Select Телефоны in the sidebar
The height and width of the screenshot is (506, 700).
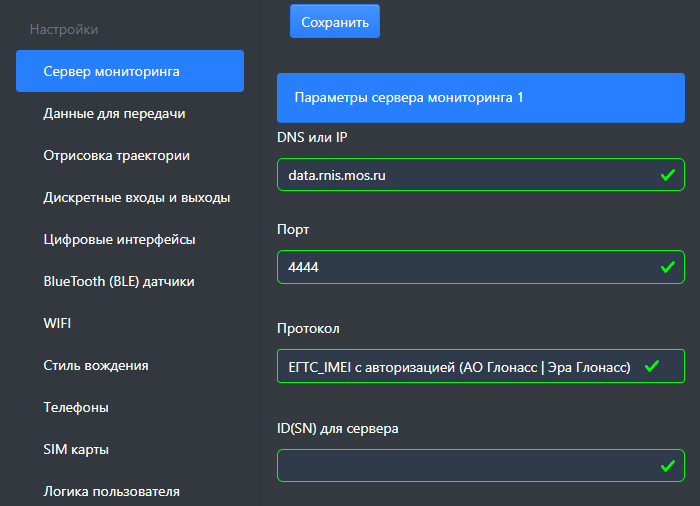(x=76, y=408)
